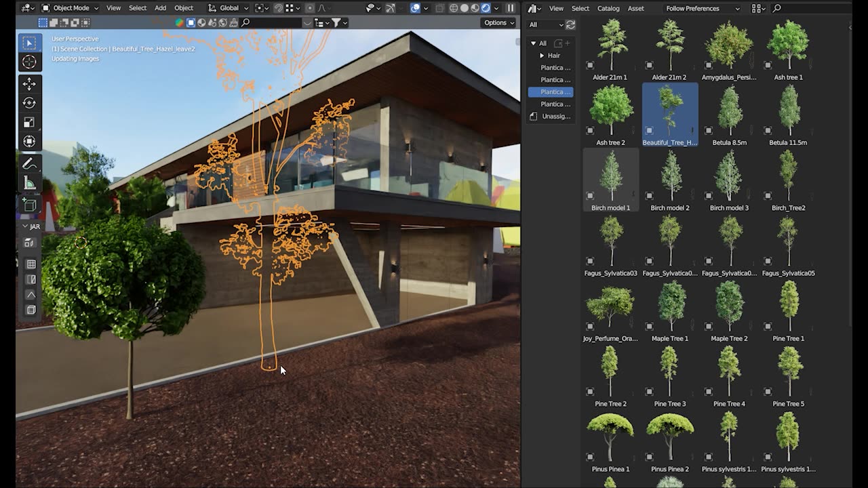Screen dimensions: 868x488
Task: Click the grid icon under JAR panel
Action: [x=31, y=264]
